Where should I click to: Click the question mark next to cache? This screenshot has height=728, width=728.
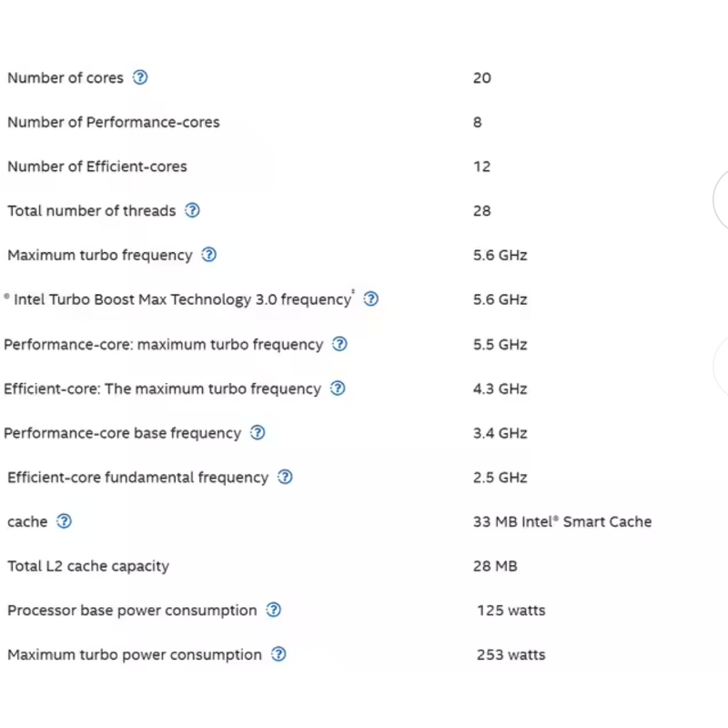64,521
